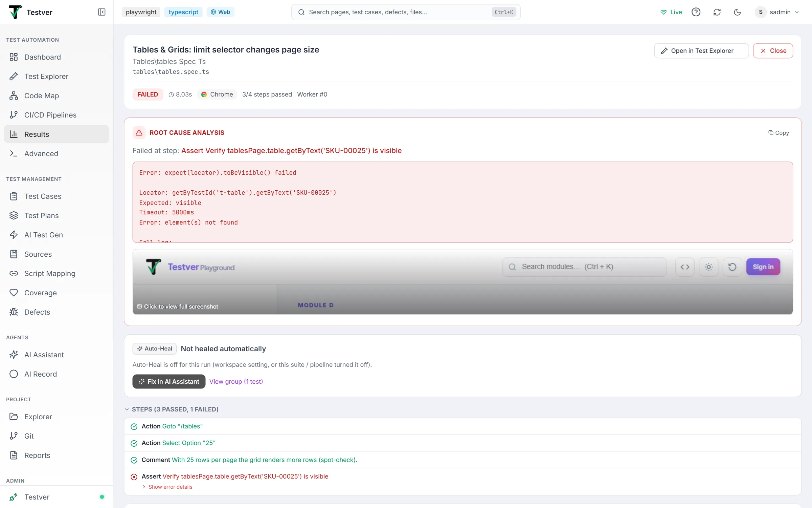
Task: Open the help question mark icon
Action: [696, 12]
